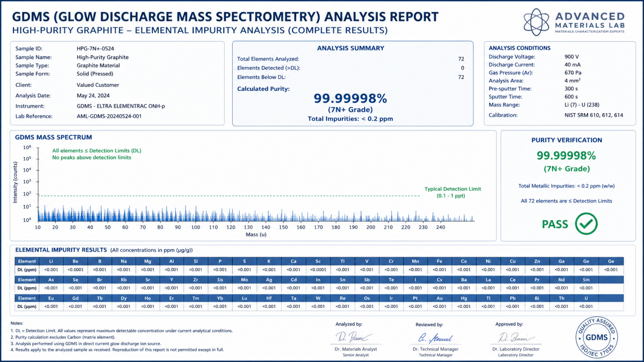Click the "Total Elements Analyzed" value 72
Screen dimensions: 644x362
pos(461,59)
